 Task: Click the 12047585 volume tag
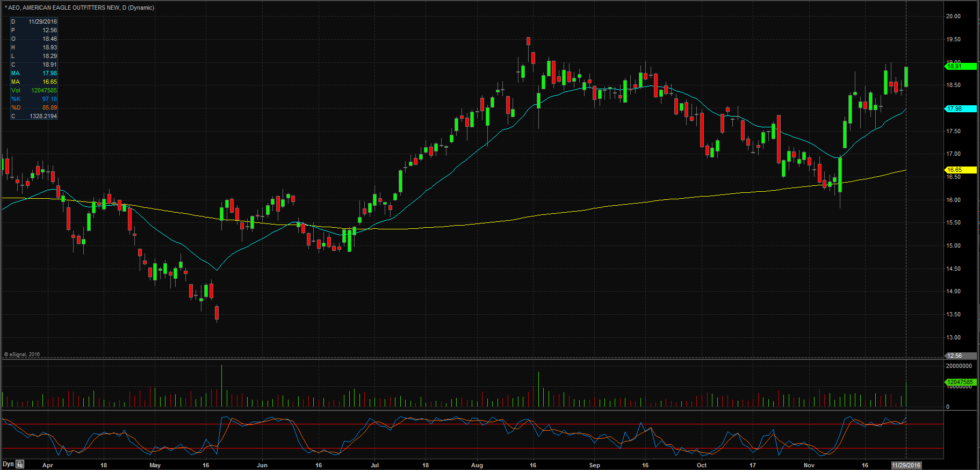pos(961,382)
